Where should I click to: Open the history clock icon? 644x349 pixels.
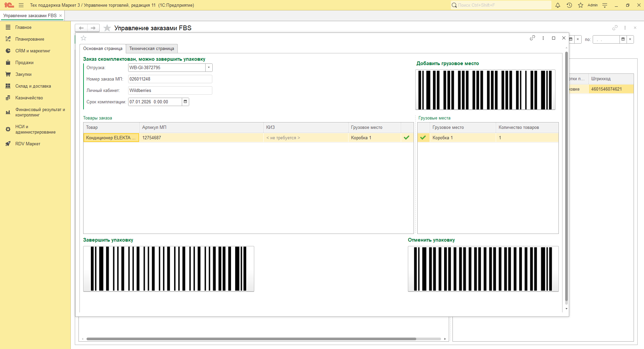[x=569, y=5]
